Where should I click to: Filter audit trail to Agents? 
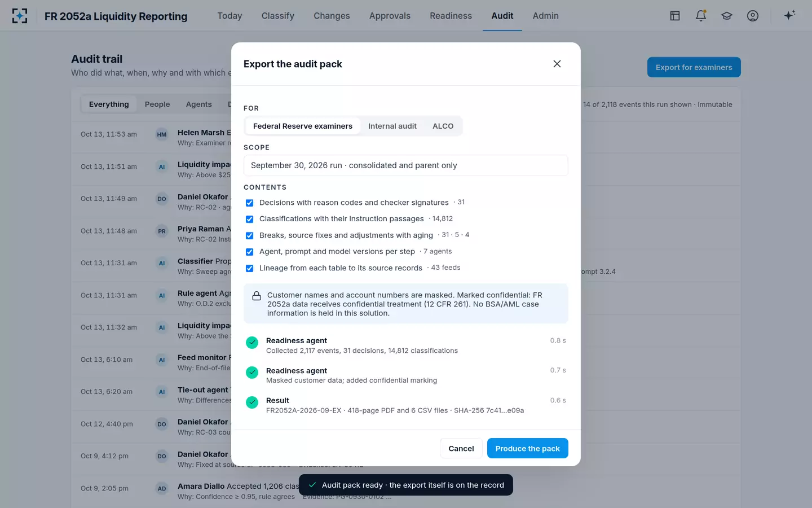(198, 104)
